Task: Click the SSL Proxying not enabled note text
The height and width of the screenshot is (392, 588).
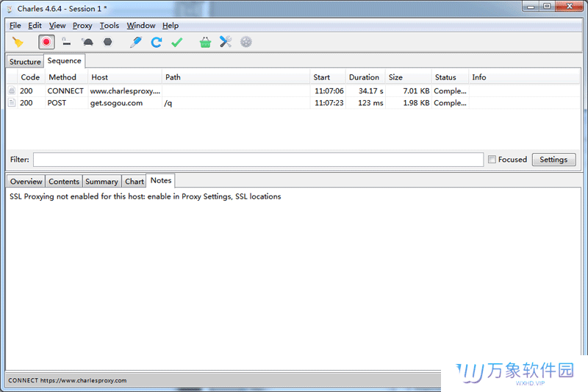Action: point(145,196)
